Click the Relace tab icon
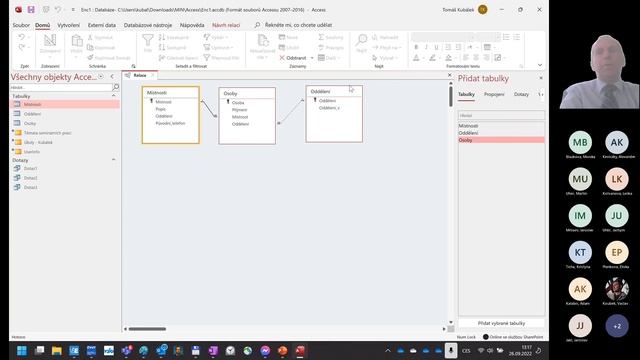The image size is (640, 360). [x=128, y=75]
